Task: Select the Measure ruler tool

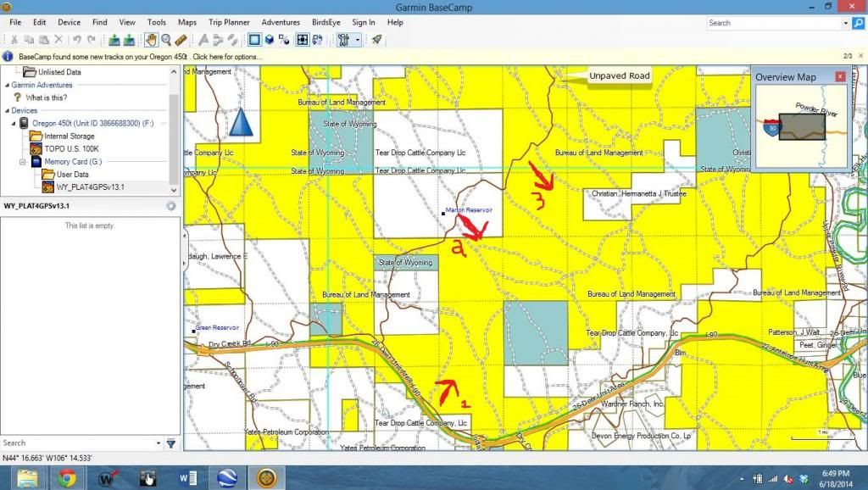Action: (x=181, y=40)
